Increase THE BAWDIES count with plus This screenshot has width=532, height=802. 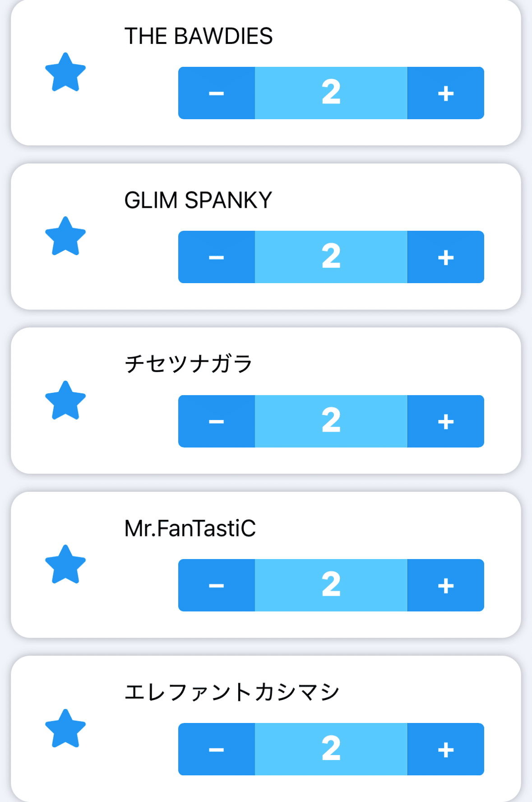tap(445, 93)
